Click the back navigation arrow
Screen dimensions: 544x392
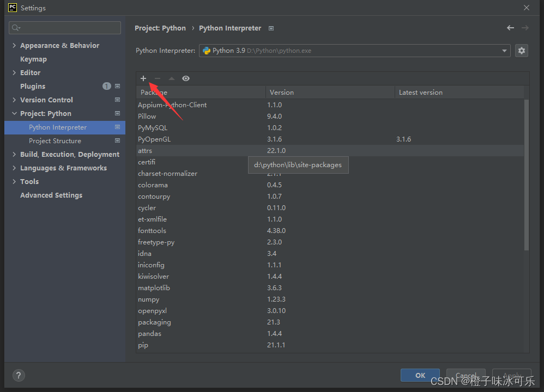coord(510,28)
